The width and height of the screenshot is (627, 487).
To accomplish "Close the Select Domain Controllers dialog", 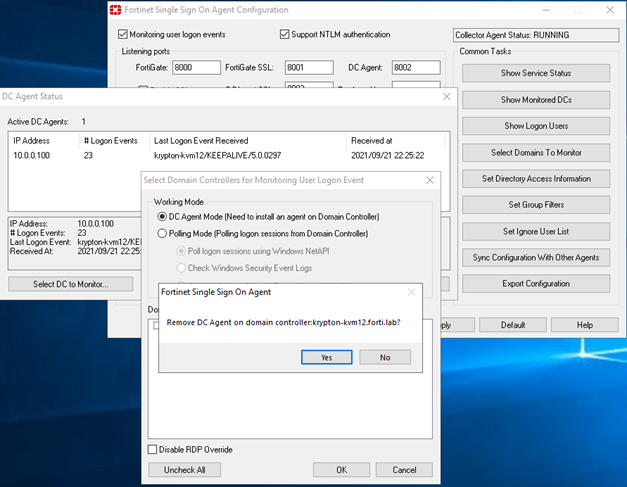I will (x=430, y=180).
